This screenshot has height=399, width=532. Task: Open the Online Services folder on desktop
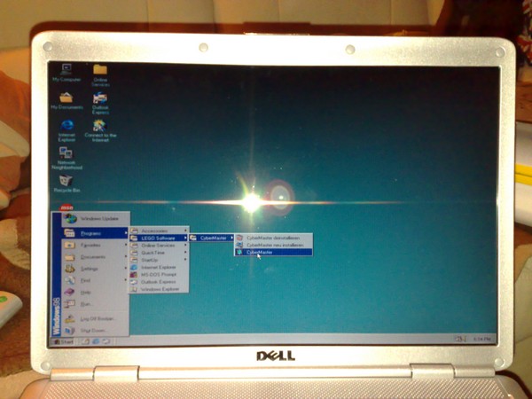click(100, 74)
